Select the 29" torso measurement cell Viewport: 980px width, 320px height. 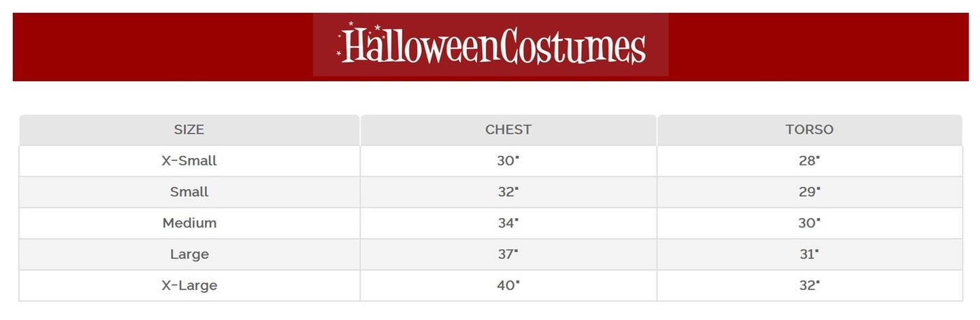809,192
